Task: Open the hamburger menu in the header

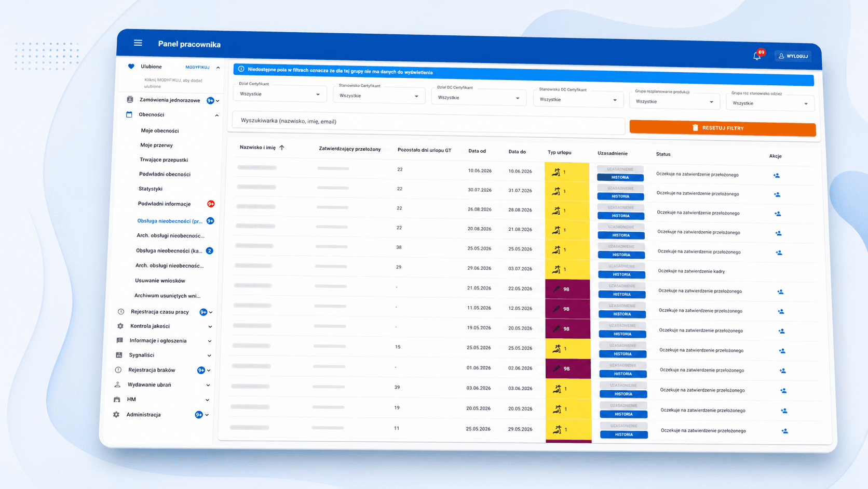Action: pyautogui.click(x=138, y=43)
